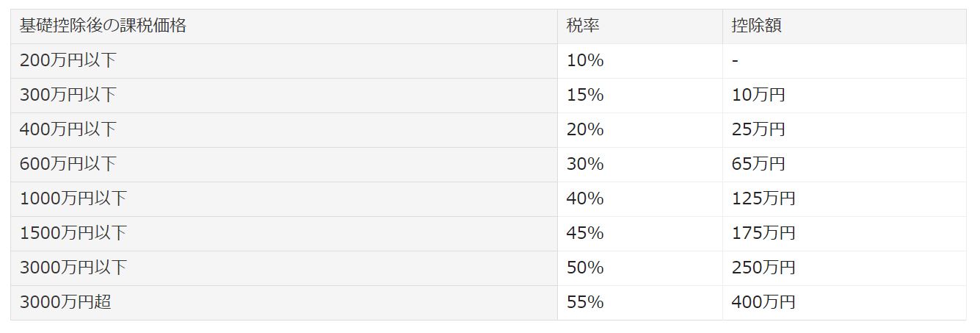Select the 1500万円以下 row label
The image size is (980, 333).
click(73, 233)
